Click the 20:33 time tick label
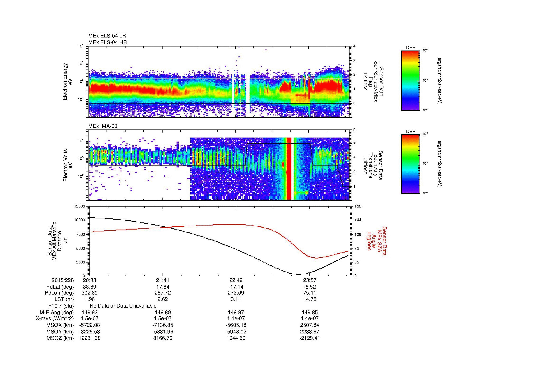The image size is (555, 392). tap(90, 280)
